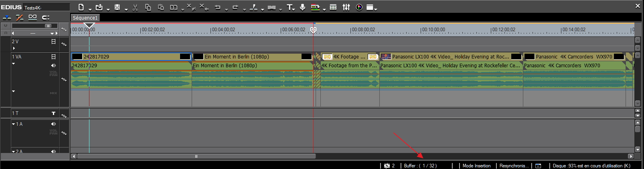Open the vectorscope color wheel icon
This screenshot has width=644, height=169.
pos(359,7)
